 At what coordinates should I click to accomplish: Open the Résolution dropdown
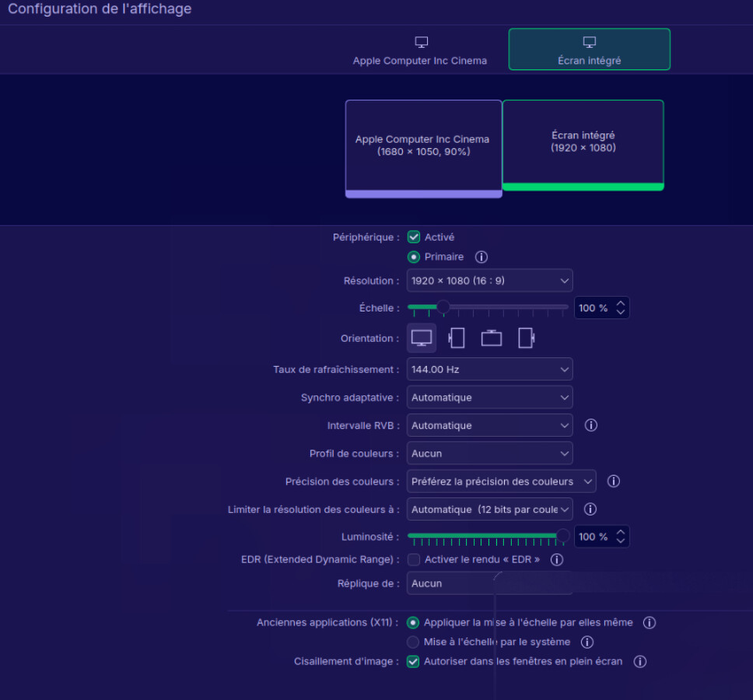[489, 281]
